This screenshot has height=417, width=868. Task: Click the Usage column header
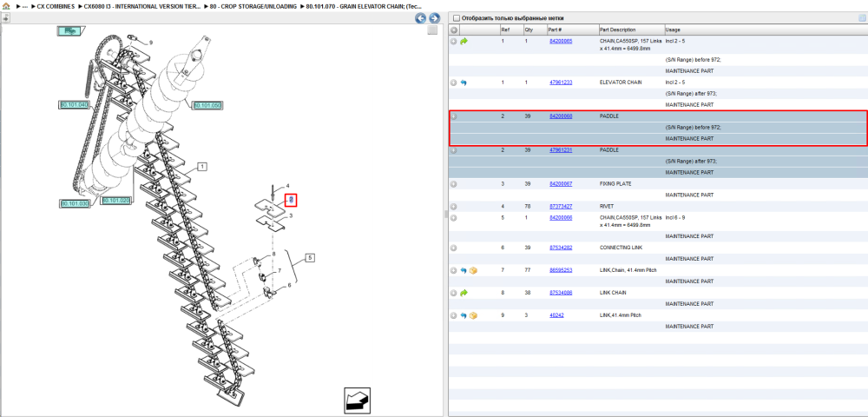click(673, 30)
